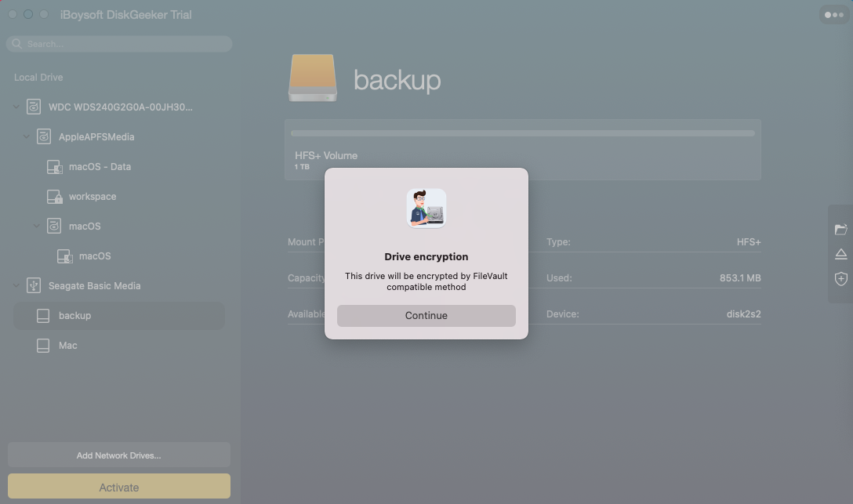Click the Activate button

tap(119, 487)
